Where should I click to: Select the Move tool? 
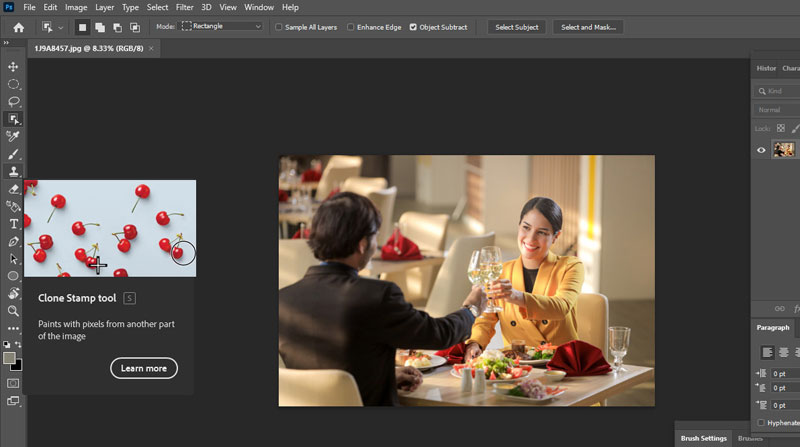tap(14, 67)
